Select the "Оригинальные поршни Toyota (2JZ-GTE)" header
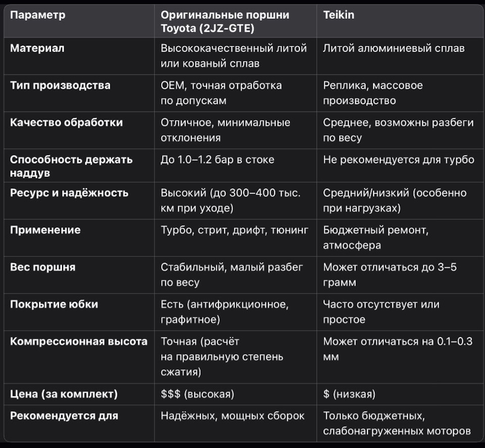This screenshot has height=448, width=485. pyautogui.click(x=225, y=22)
